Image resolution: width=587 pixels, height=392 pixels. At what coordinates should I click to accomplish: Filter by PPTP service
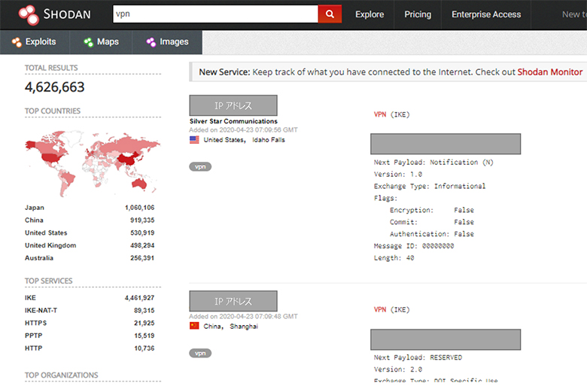click(x=33, y=336)
